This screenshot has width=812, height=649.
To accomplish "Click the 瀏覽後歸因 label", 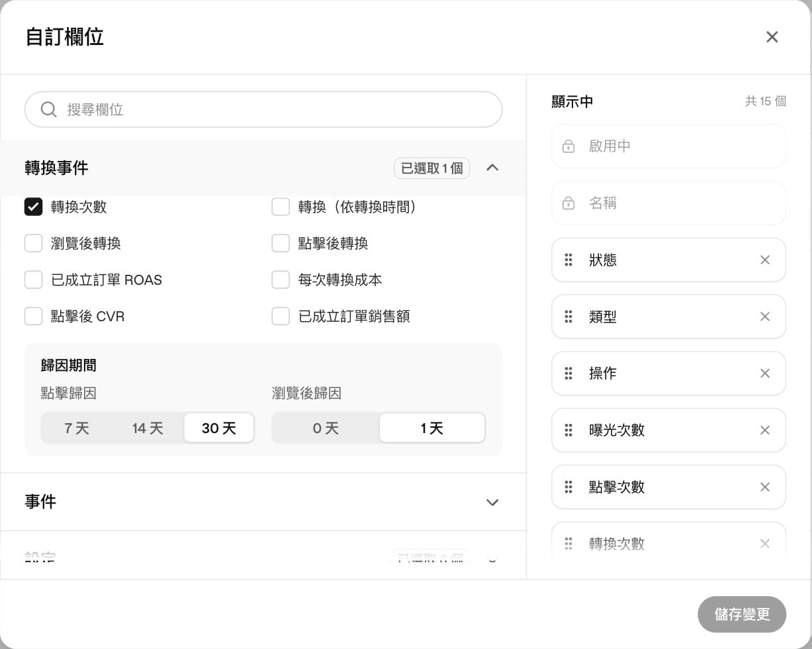I will coord(306,393).
